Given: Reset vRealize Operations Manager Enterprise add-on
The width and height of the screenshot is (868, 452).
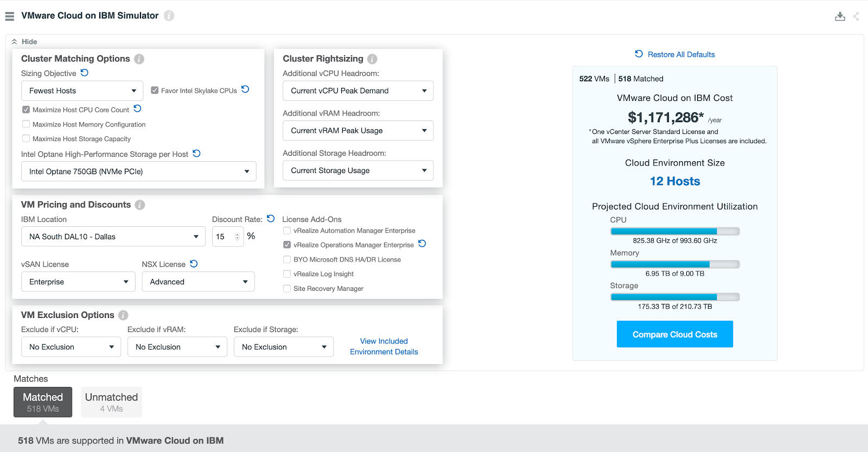Looking at the screenshot, I should pyautogui.click(x=422, y=244).
